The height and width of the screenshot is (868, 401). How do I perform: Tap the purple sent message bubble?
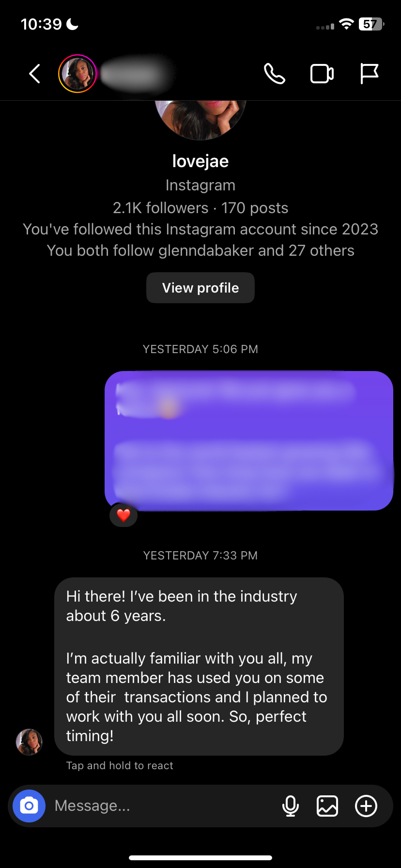pos(249,441)
